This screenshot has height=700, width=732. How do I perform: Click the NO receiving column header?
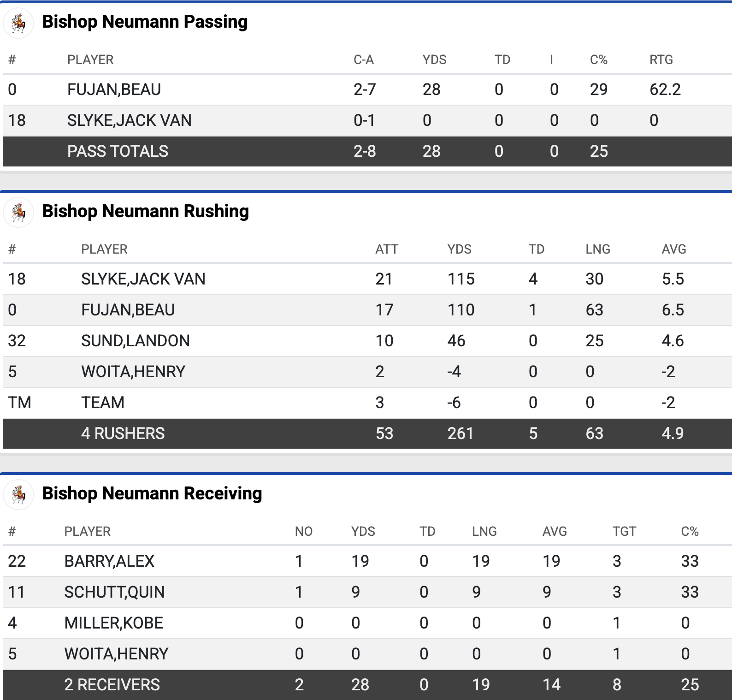pos(303,532)
